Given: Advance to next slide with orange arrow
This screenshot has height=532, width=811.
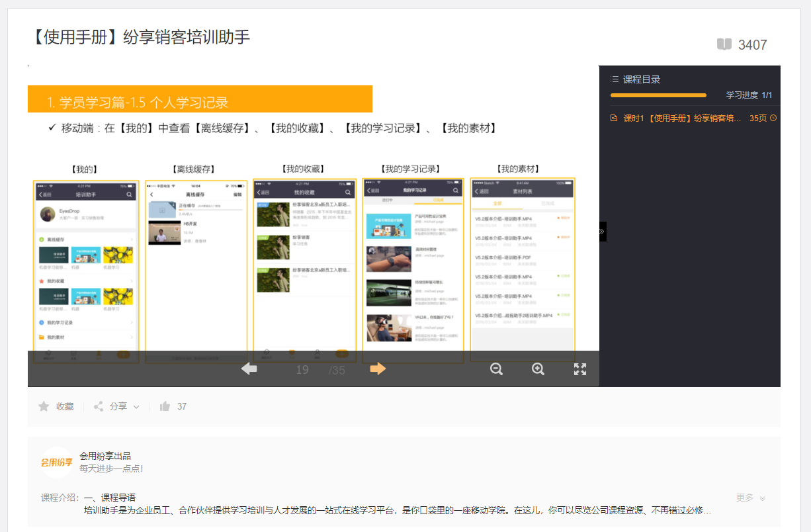Looking at the screenshot, I should [378, 369].
